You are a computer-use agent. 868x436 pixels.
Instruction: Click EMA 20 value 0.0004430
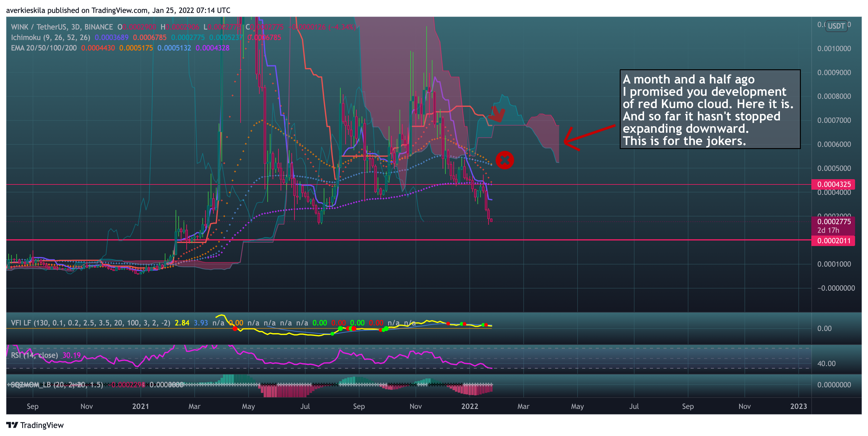tap(98, 48)
